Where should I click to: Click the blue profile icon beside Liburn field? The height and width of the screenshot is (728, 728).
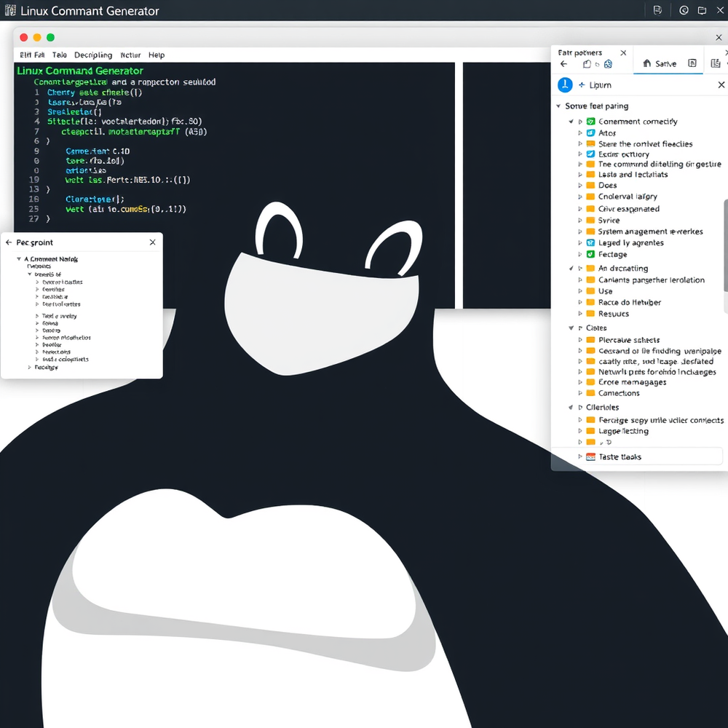[564, 84]
